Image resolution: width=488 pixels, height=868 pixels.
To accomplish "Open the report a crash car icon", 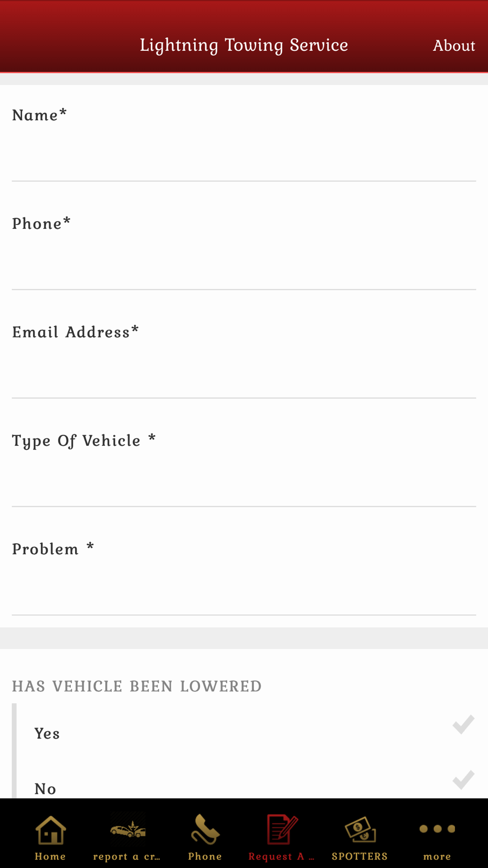I will tap(127, 828).
